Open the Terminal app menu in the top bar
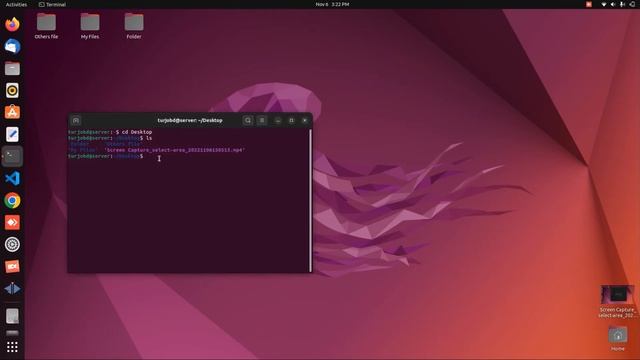The image size is (640, 360). [x=52, y=4]
